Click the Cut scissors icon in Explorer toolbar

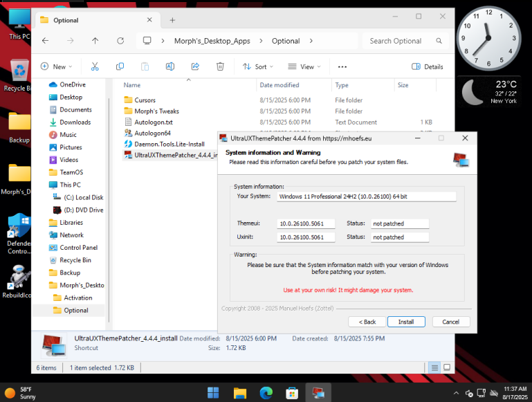click(95, 66)
